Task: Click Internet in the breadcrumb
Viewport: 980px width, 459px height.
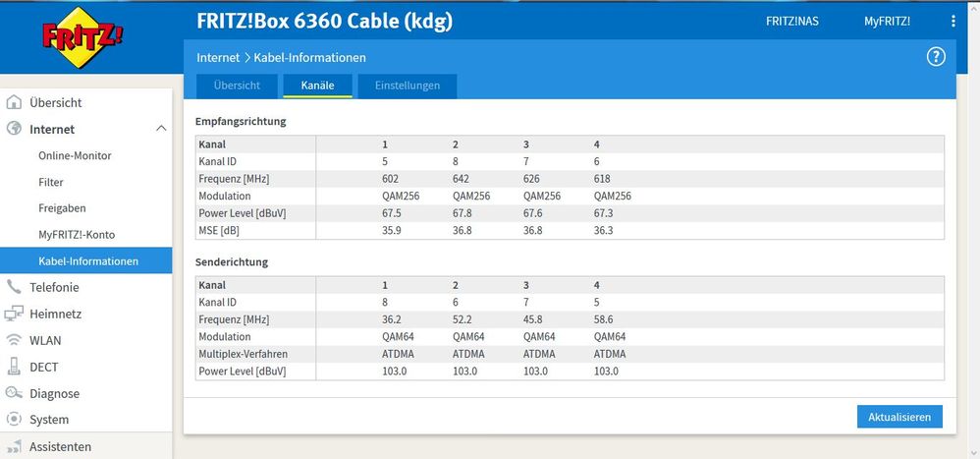Action: coord(218,58)
